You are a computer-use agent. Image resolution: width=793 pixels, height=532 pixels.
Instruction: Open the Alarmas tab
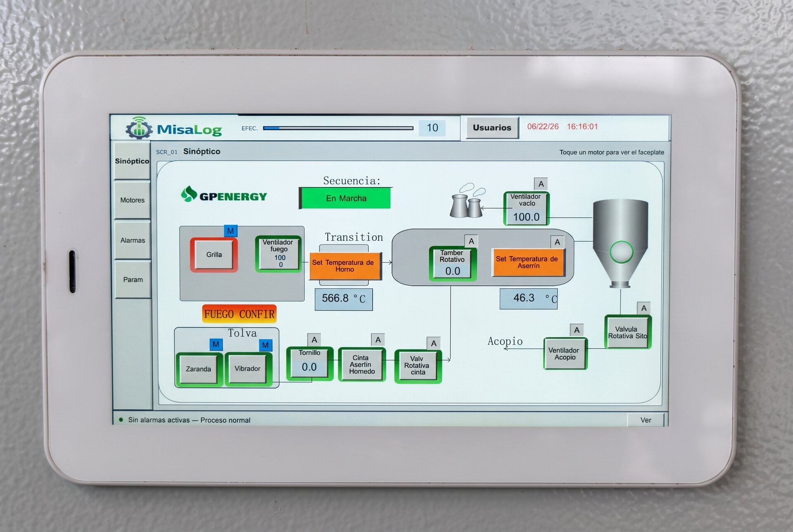pyautogui.click(x=132, y=240)
